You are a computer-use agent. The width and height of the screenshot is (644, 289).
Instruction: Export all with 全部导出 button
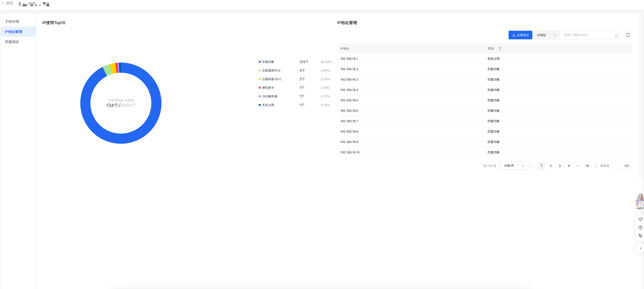520,35
